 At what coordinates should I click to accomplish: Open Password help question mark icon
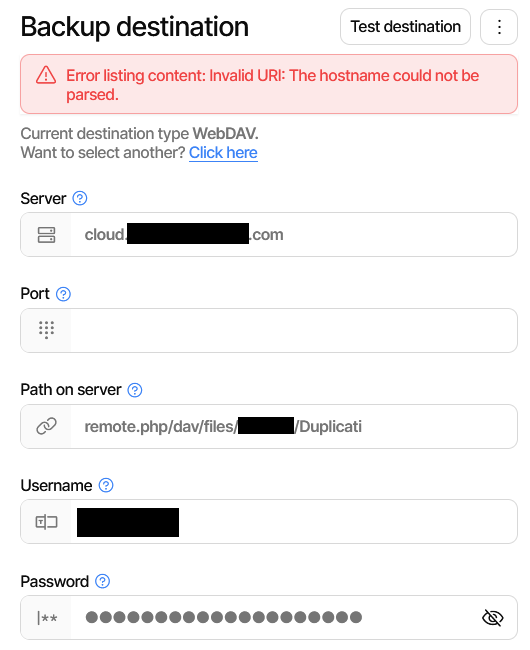click(102, 581)
